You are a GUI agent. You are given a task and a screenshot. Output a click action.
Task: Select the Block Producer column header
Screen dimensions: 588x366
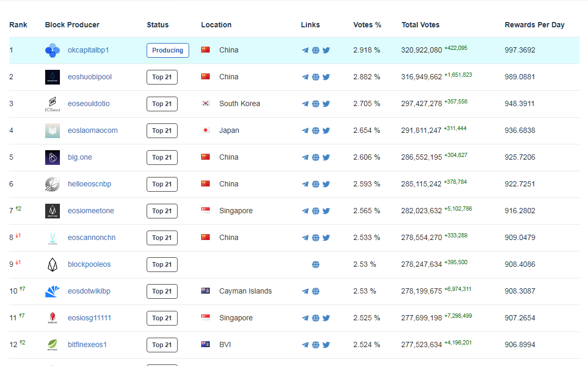[72, 25]
